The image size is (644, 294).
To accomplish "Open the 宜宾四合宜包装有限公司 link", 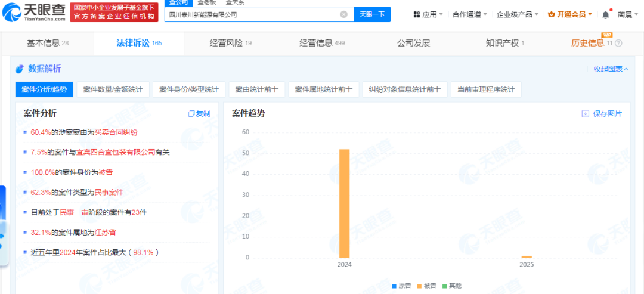I will coord(116,152).
